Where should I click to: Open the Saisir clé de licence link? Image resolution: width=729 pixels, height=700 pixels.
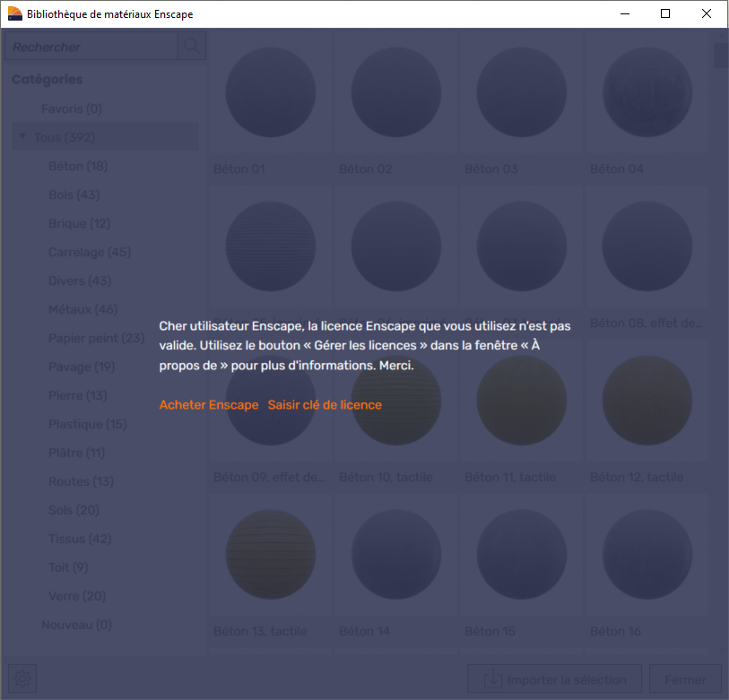(325, 405)
